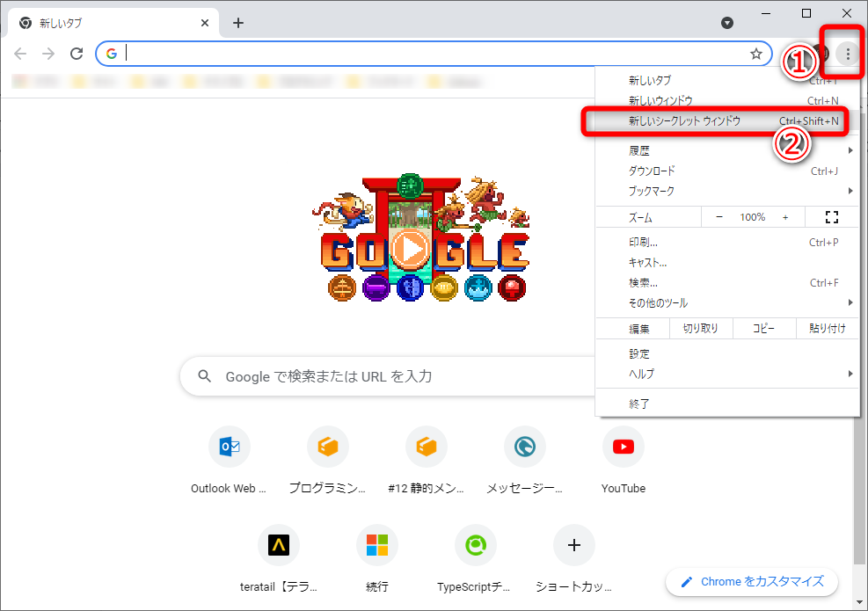Image resolution: width=868 pixels, height=611 pixels.
Task: Open the 設定 menu item
Action: click(638, 353)
